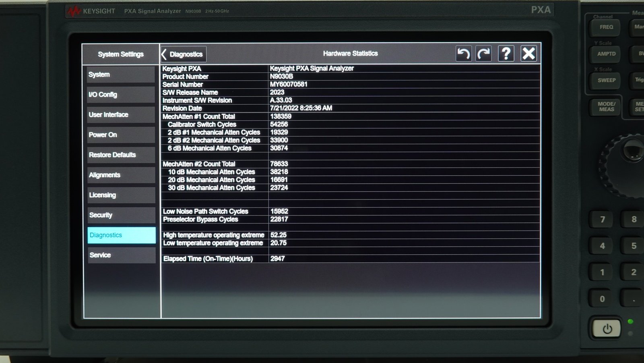Select the Calibrator Switch Cycles row
The image size is (644, 363).
(350, 124)
